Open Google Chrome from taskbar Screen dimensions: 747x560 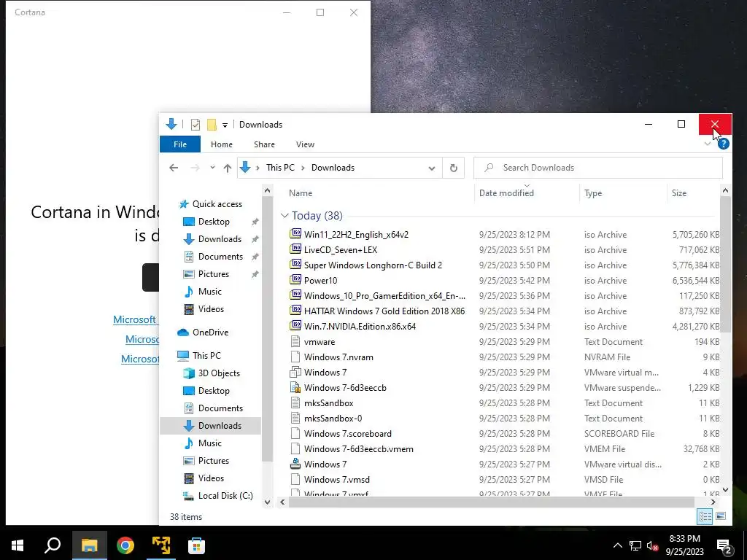[x=125, y=545]
